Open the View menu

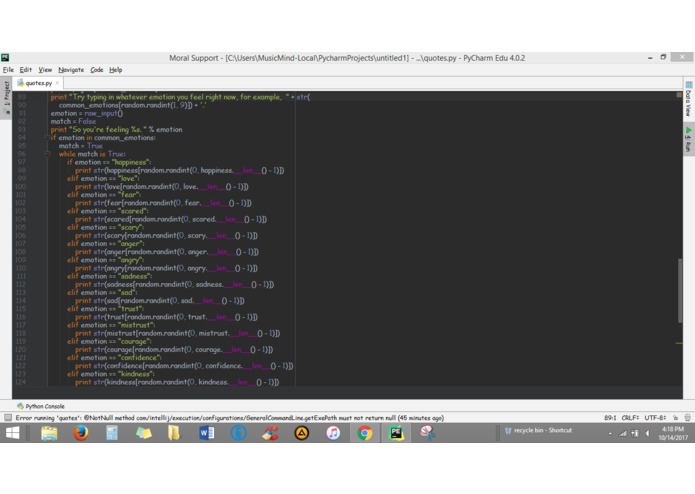pos(45,70)
